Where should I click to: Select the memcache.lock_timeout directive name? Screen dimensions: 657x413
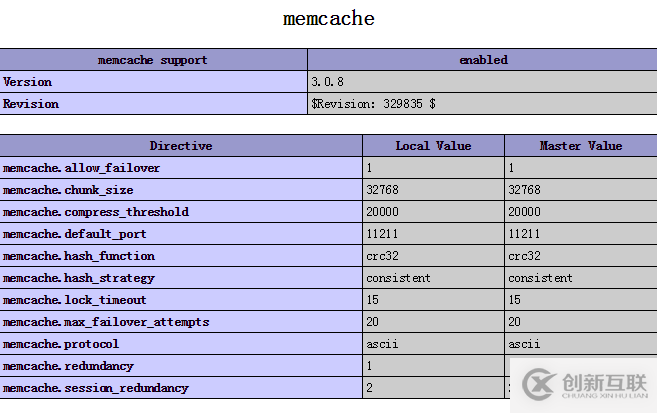(x=74, y=300)
